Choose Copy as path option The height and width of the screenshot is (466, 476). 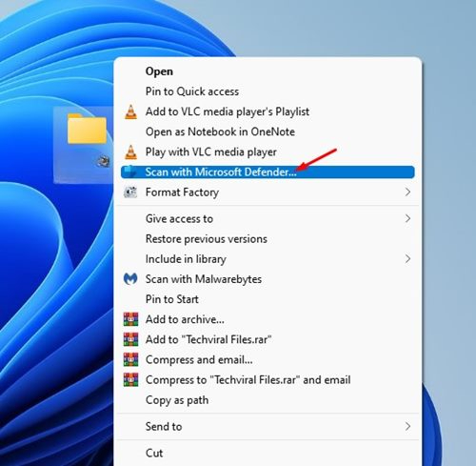point(177,400)
